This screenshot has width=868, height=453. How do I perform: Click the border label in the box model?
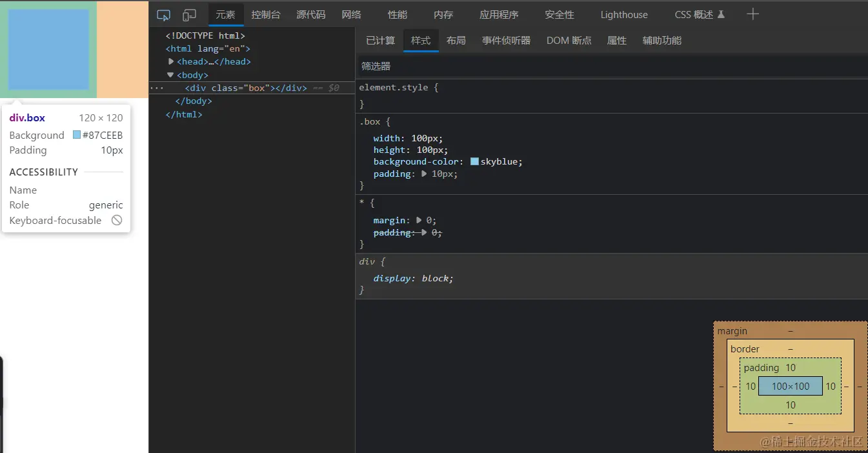[745, 348]
